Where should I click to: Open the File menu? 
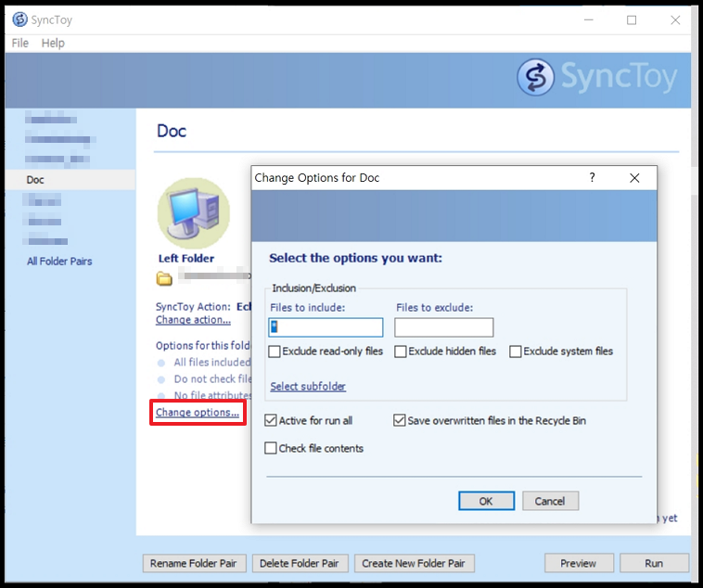pyautogui.click(x=20, y=43)
